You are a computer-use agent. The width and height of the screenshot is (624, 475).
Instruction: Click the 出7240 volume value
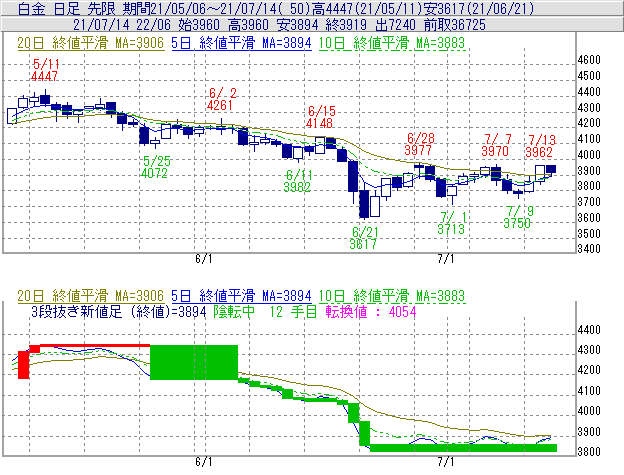(395, 25)
